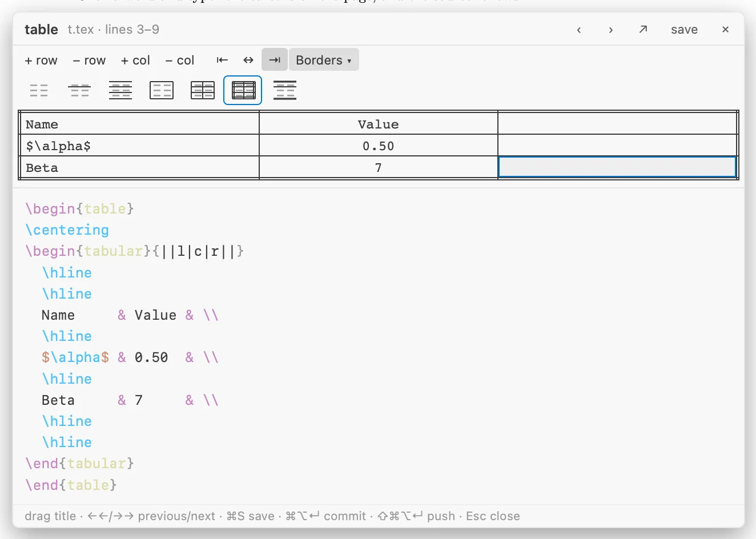Click the \end{tabular} code line
Image resolution: width=756 pixels, height=539 pixels.
pyautogui.click(x=79, y=464)
